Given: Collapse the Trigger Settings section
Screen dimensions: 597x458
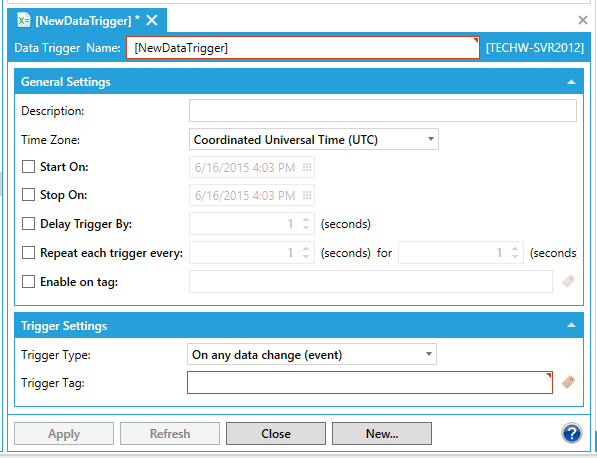Looking at the screenshot, I should click(571, 325).
